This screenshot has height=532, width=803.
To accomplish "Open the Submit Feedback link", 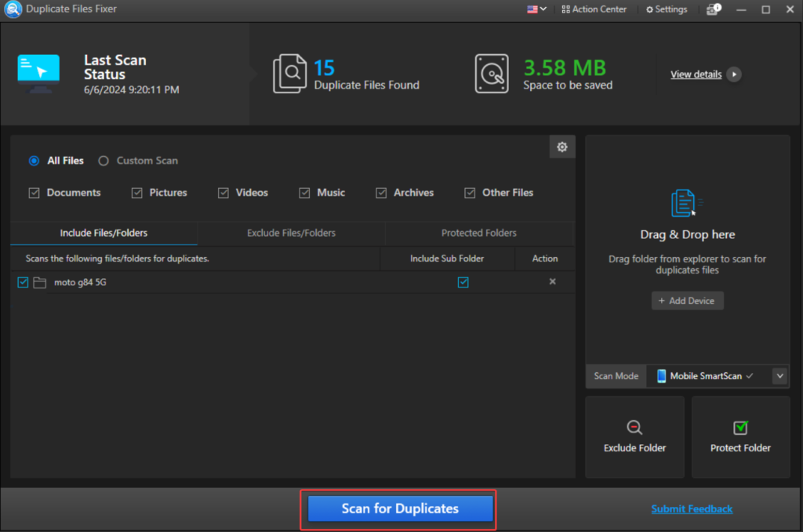I will tap(692, 509).
